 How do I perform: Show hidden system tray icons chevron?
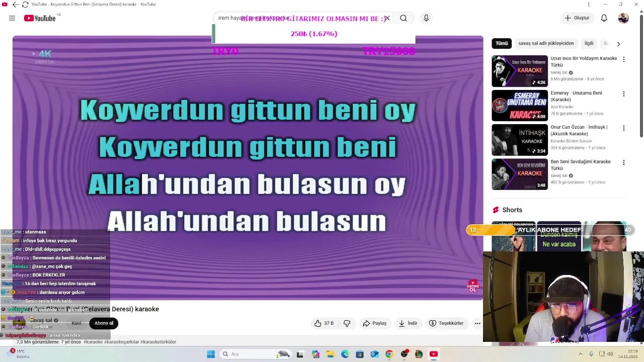pyautogui.click(x=580, y=354)
